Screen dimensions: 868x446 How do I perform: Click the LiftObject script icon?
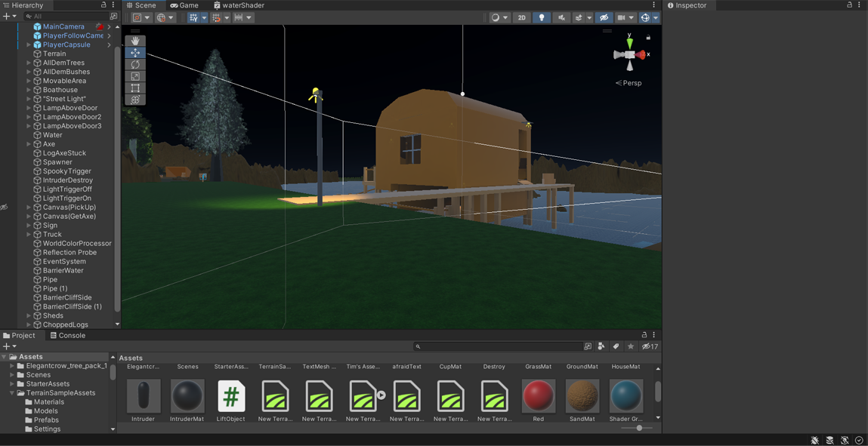[x=231, y=396]
